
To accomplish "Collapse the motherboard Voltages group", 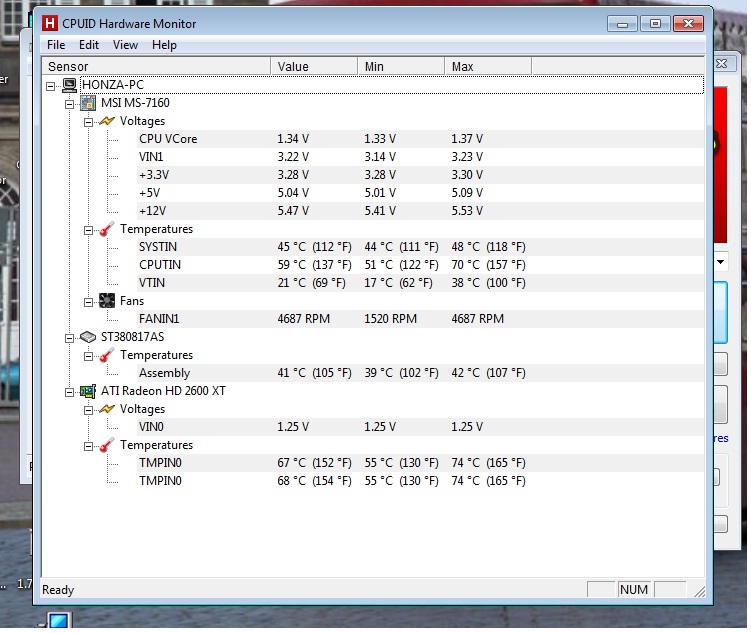I will click(x=89, y=122).
